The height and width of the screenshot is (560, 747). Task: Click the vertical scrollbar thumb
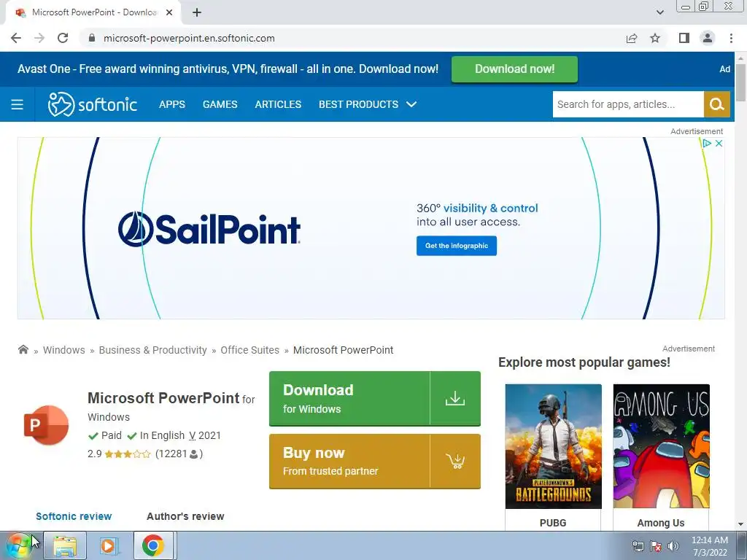coord(740,82)
